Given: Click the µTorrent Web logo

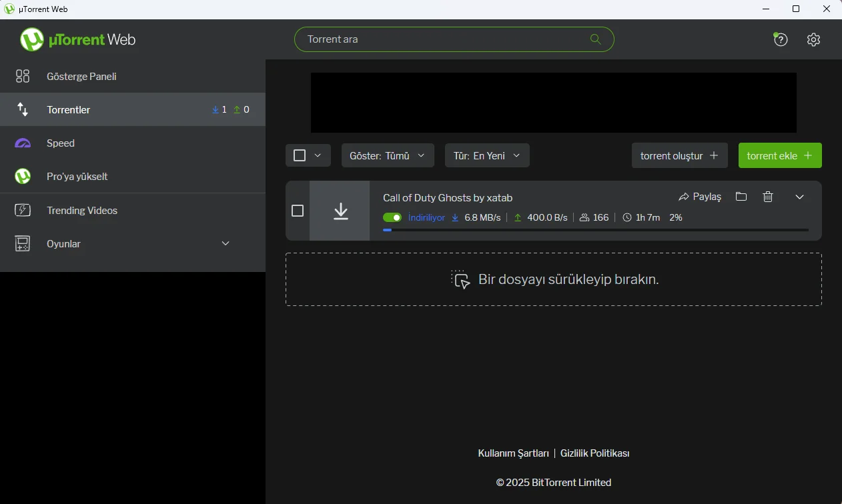Looking at the screenshot, I should click(77, 39).
